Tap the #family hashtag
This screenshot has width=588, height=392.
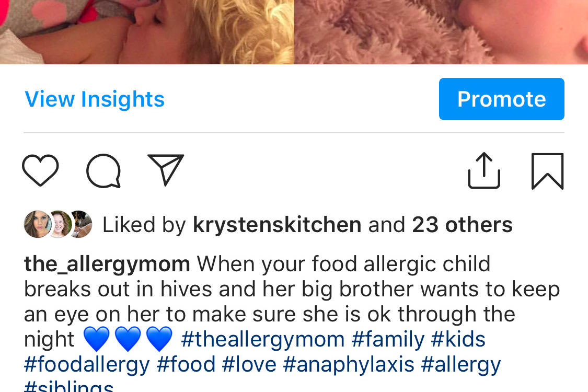(388, 339)
